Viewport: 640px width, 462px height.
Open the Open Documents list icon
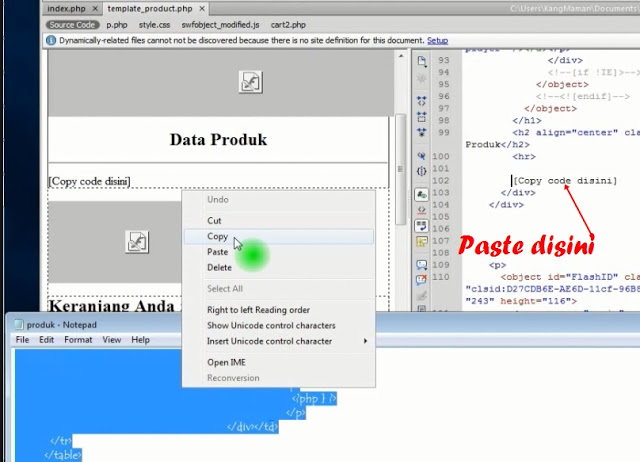pyautogui.click(x=422, y=61)
